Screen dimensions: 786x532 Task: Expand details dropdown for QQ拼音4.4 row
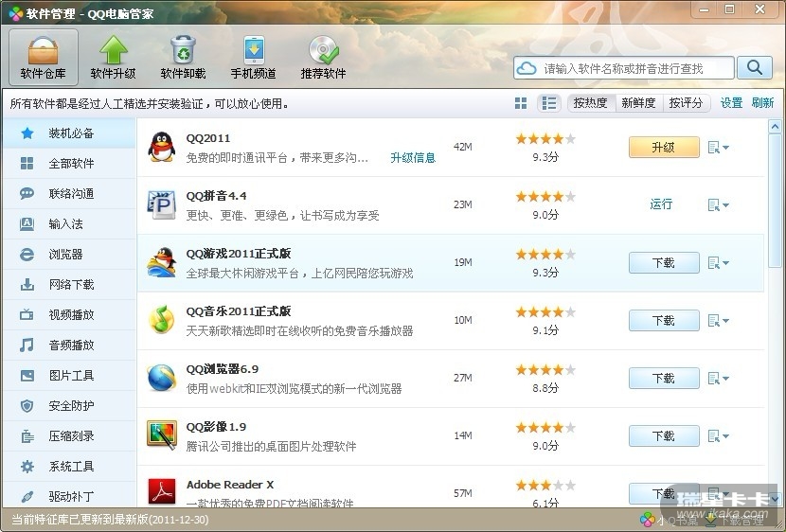[x=719, y=204]
